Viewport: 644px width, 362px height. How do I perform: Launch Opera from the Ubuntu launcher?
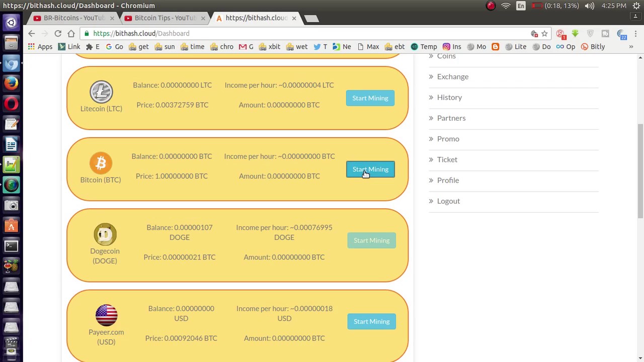coord(11,104)
